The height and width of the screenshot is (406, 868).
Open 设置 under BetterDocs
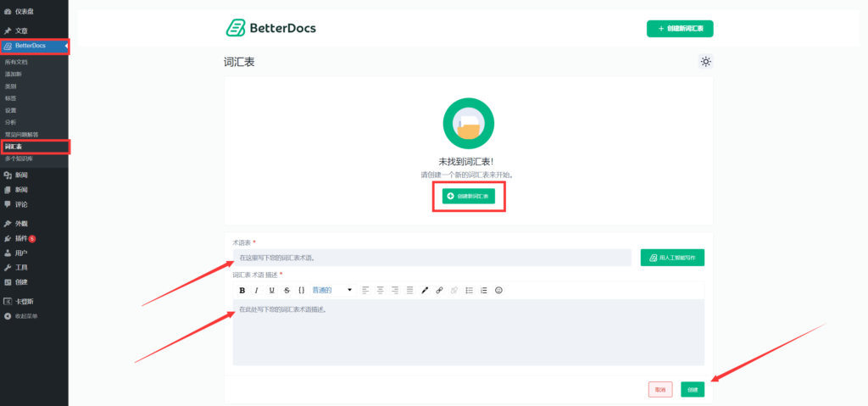coord(10,110)
